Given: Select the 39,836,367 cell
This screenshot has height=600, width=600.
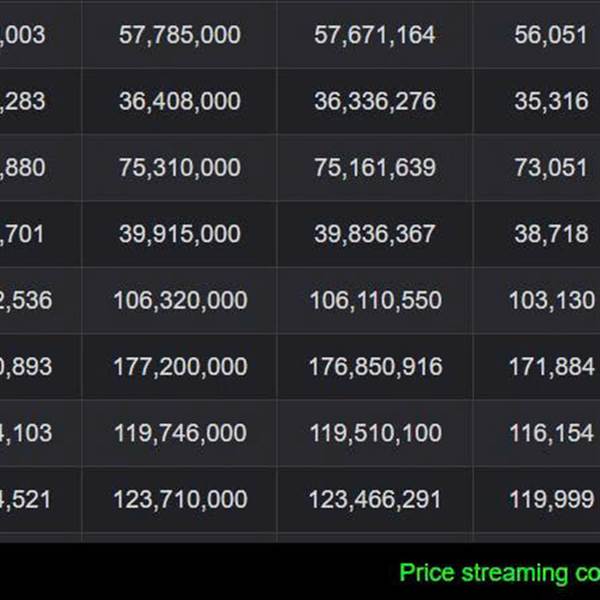Looking at the screenshot, I should 375,234.
